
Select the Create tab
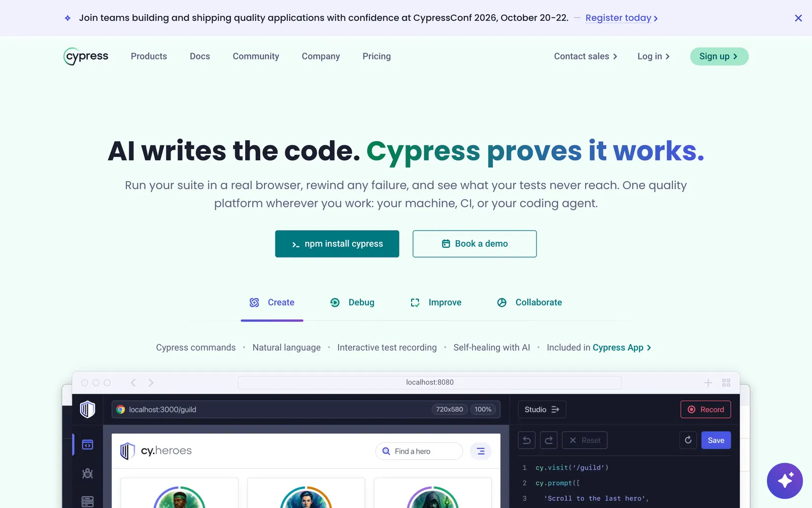point(272,303)
